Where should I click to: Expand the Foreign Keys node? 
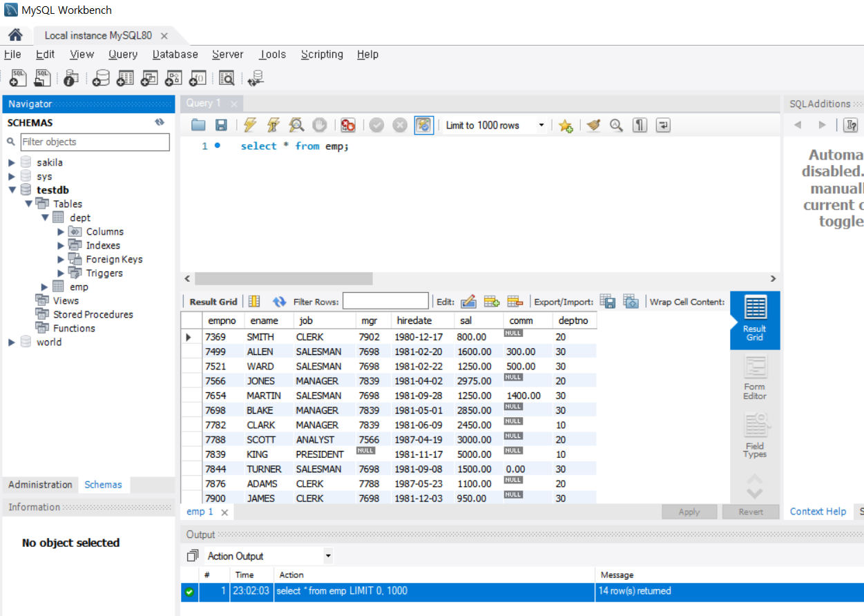coord(61,259)
